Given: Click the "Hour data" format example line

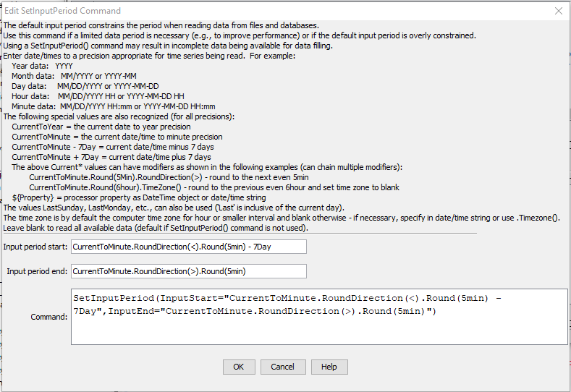Looking at the screenshot, I should tap(98, 96).
